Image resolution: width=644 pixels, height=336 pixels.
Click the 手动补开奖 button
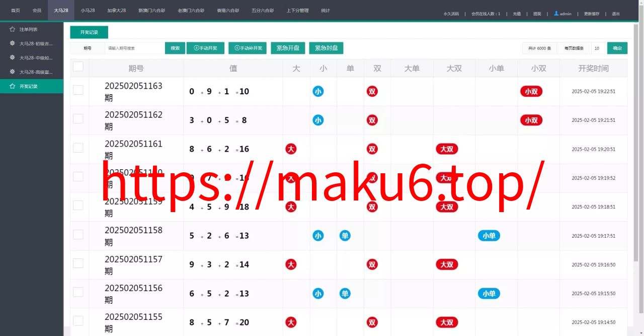pos(248,48)
